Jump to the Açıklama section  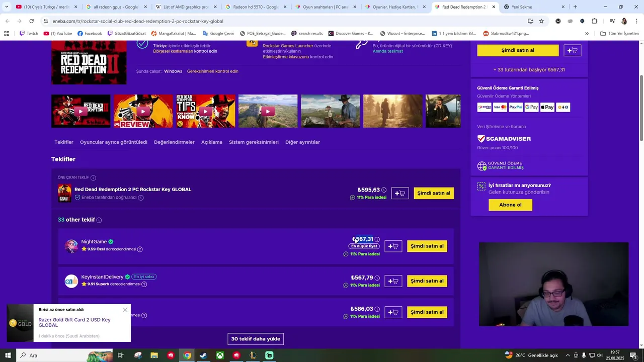212,142
